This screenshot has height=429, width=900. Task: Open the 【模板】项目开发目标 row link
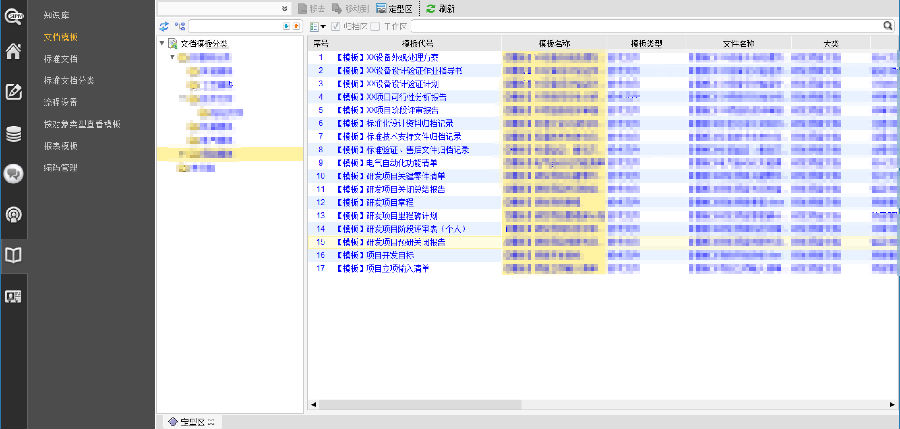click(378, 255)
